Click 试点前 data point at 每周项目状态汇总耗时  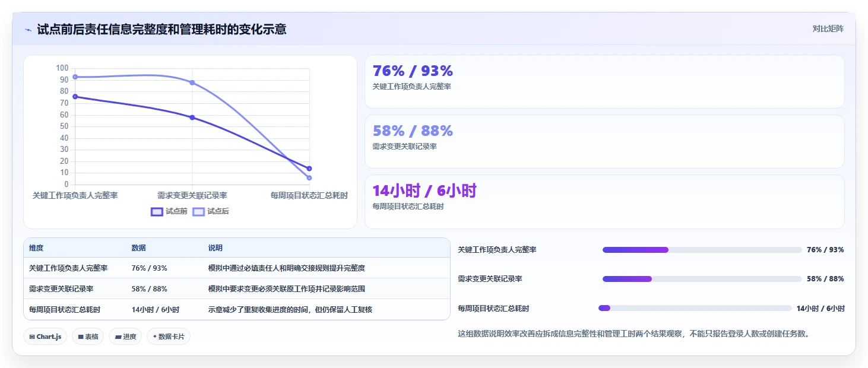point(309,169)
